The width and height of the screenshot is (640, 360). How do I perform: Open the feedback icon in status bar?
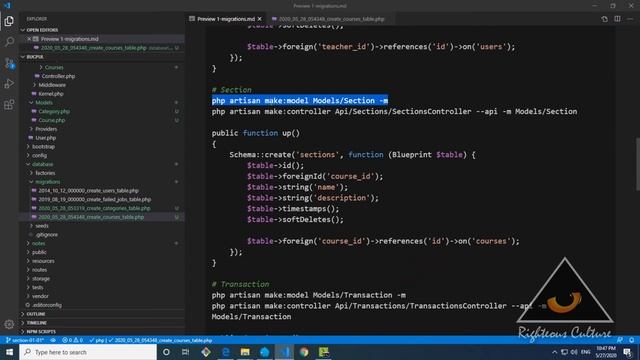[x=620, y=340]
